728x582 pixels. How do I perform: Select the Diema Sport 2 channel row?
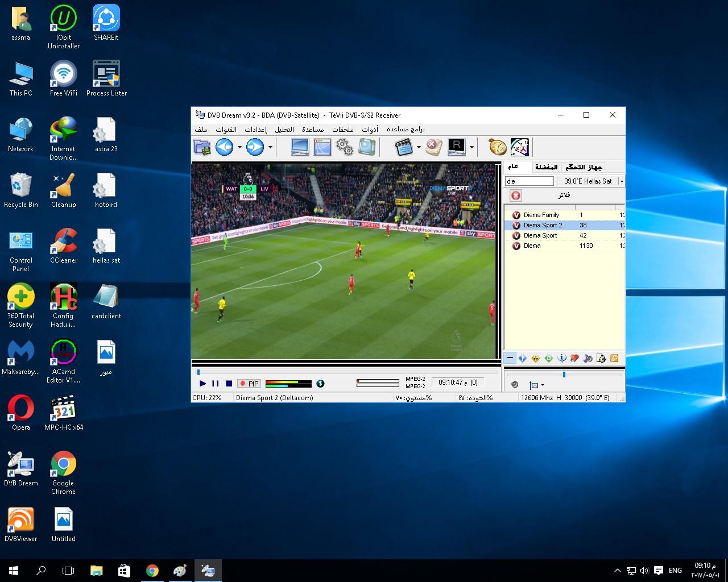click(564, 225)
